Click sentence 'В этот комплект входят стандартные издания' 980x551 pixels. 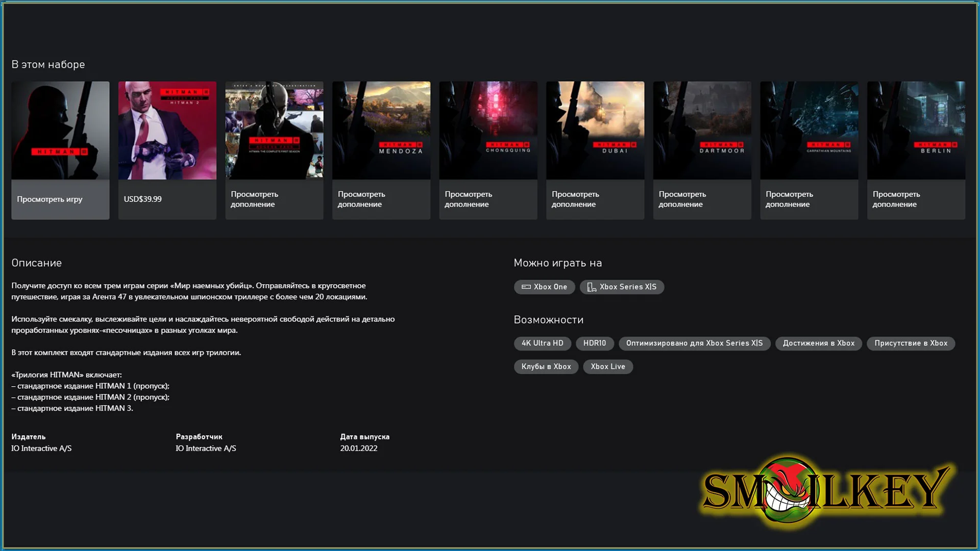click(126, 353)
